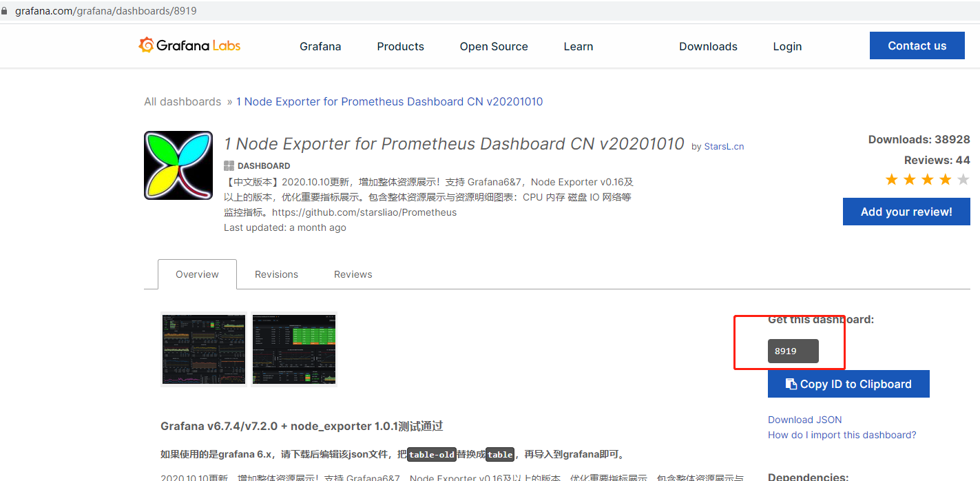Open the Products menu
The image size is (980, 481).
[x=401, y=46]
